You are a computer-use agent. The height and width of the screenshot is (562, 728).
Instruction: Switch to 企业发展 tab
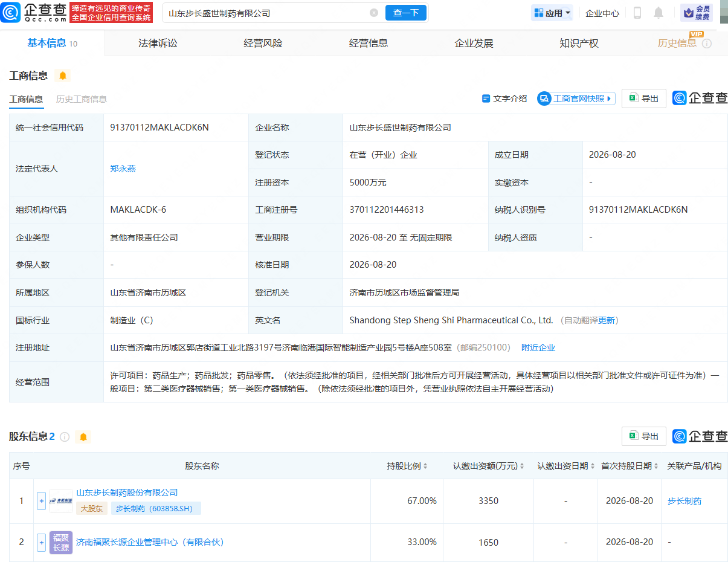pos(474,44)
